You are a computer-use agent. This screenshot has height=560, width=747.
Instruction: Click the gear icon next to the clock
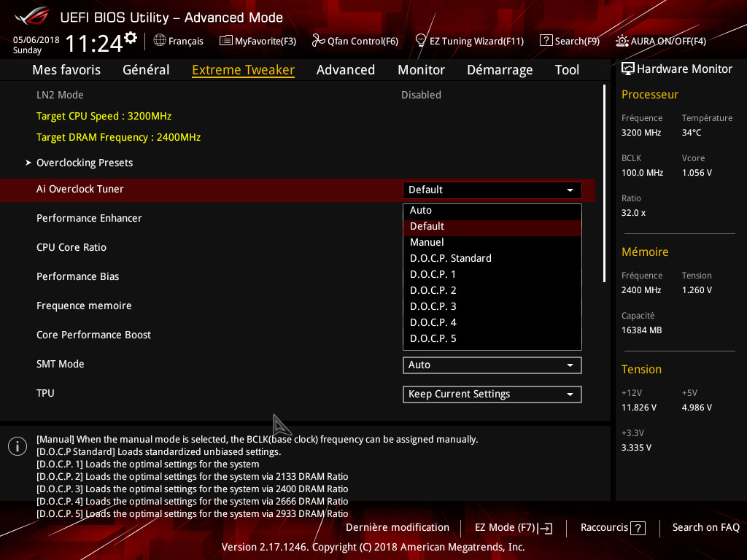(x=131, y=37)
